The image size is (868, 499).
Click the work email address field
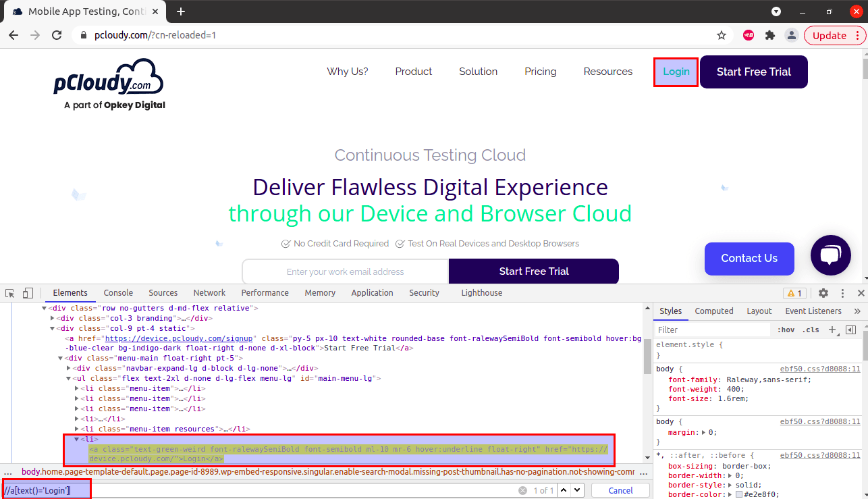(x=345, y=271)
